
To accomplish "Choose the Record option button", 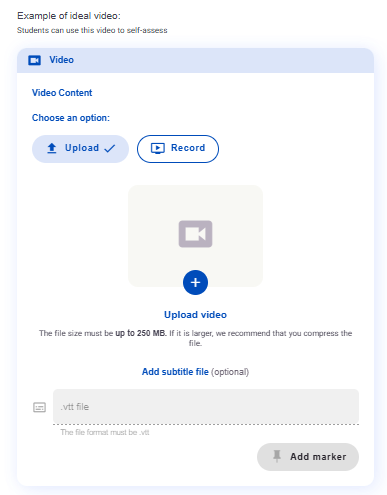I will coord(178,149).
